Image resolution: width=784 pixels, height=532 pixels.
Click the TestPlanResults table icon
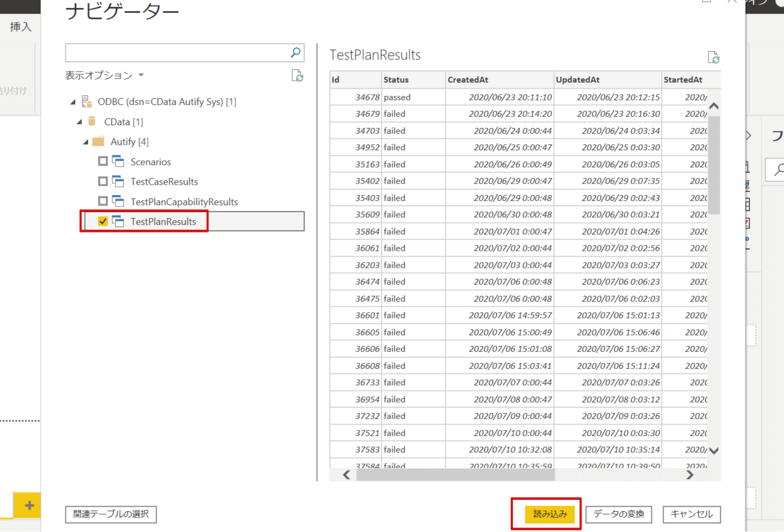pos(118,221)
